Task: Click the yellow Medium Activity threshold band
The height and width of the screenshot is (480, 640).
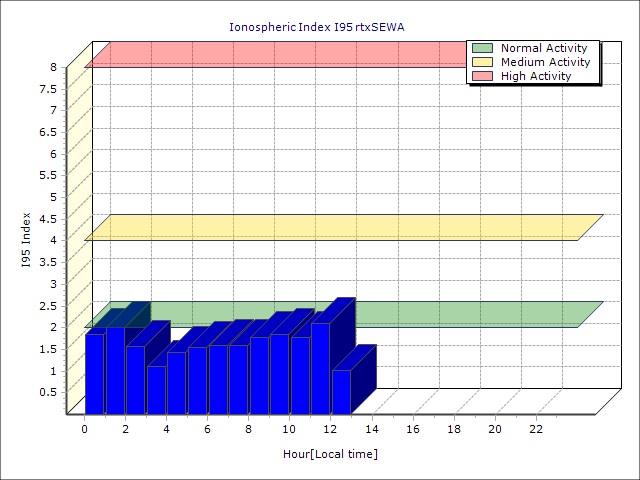Action: coord(340,227)
